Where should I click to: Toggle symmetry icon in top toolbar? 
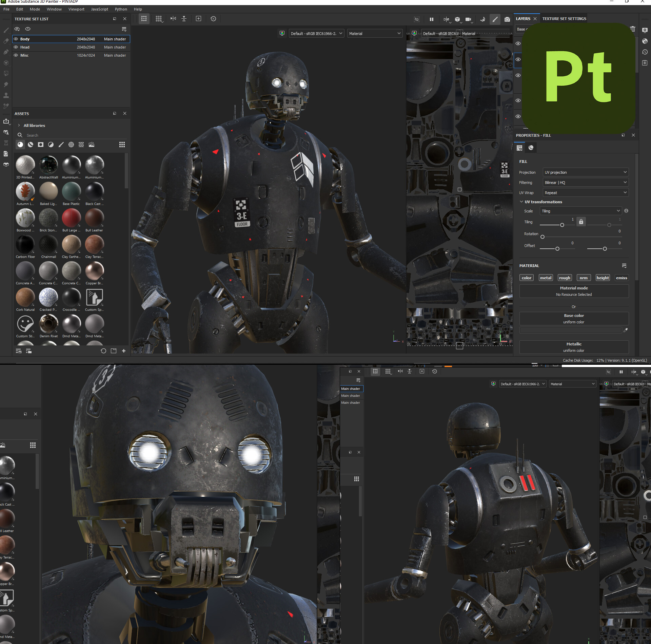click(x=173, y=19)
